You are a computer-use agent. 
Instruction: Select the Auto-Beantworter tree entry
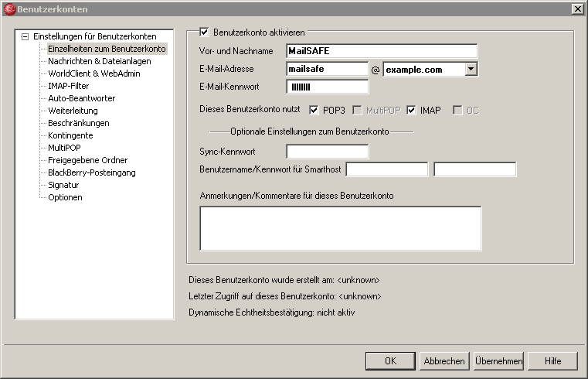coord(81,98)
